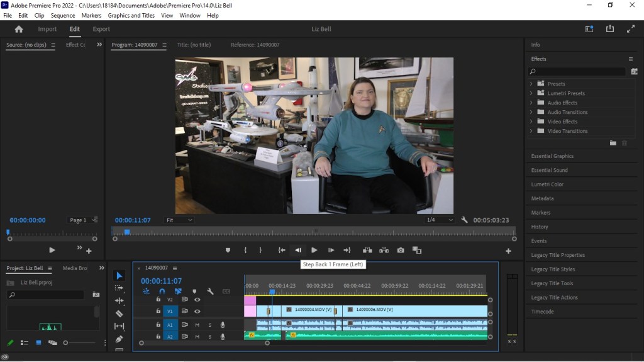Select the Pen tool in toolbar
Image resolution: width=644 pixels, height=362 pixels.
coord(119,339)
